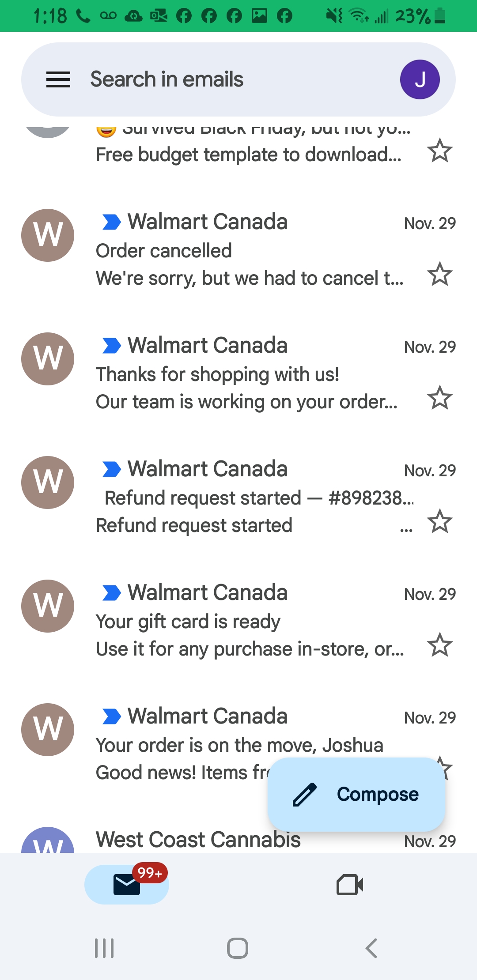Tap the Android back navigation button
Screen dimensions: 477x980
[371, 948]
